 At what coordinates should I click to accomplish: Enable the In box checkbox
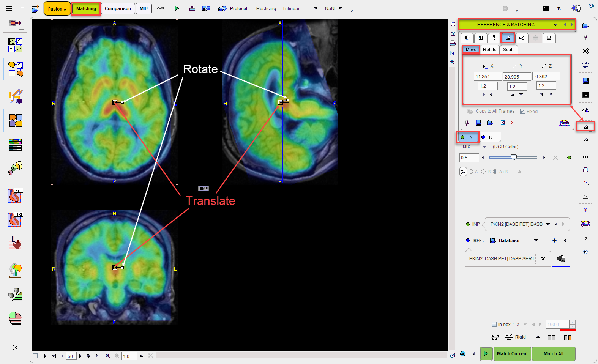[x=494, y=325]
